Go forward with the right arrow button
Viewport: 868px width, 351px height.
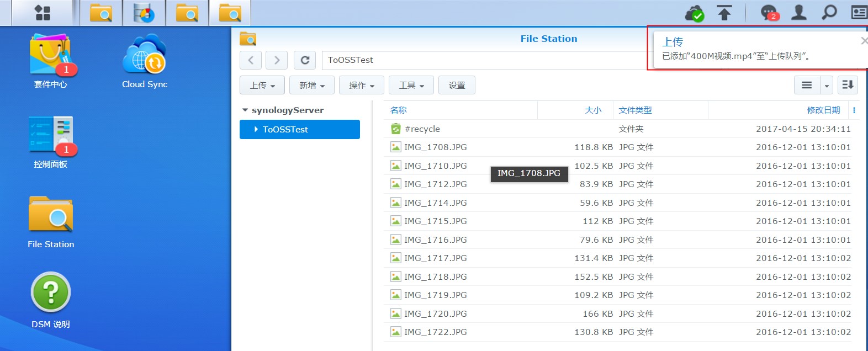pyautogui.click(x=277, y=60)
